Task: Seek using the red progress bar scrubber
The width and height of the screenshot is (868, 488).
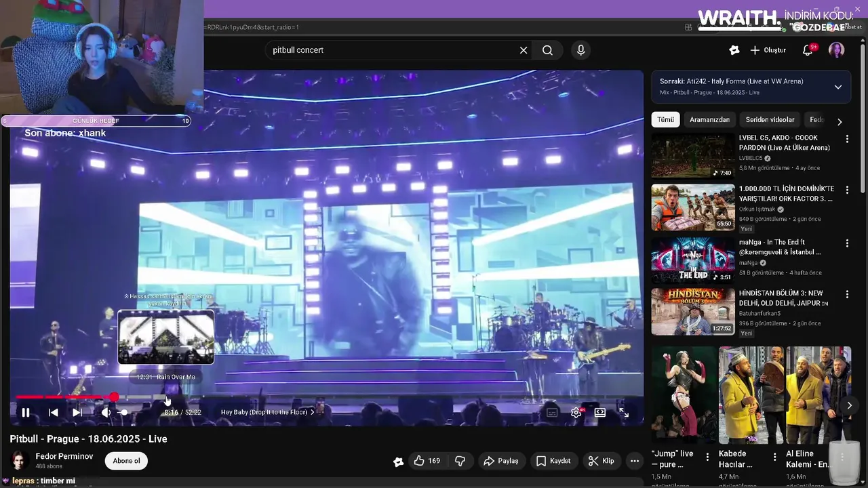Action: click(x=113, y=397)
